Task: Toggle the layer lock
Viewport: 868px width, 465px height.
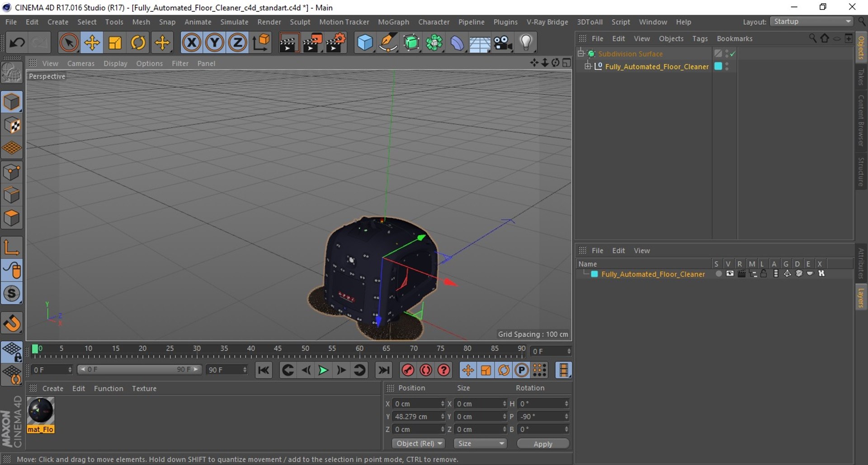Action: click(764, 274)
